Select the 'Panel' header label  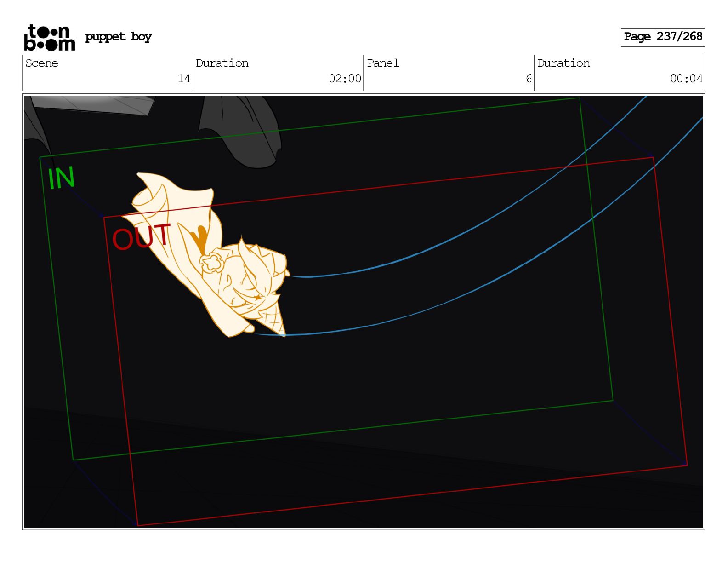click(x=383, y=63)
